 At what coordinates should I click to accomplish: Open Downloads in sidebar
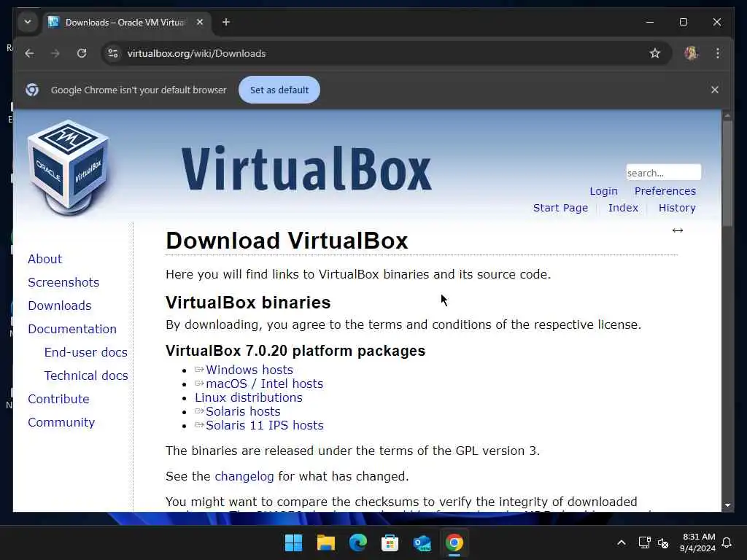click(x=60, y=306)
